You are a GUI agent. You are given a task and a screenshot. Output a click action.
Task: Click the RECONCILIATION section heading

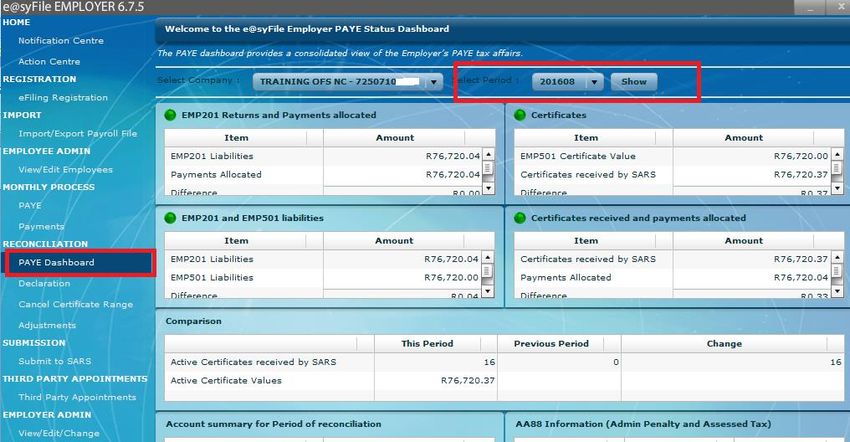(x=45, y=244)
